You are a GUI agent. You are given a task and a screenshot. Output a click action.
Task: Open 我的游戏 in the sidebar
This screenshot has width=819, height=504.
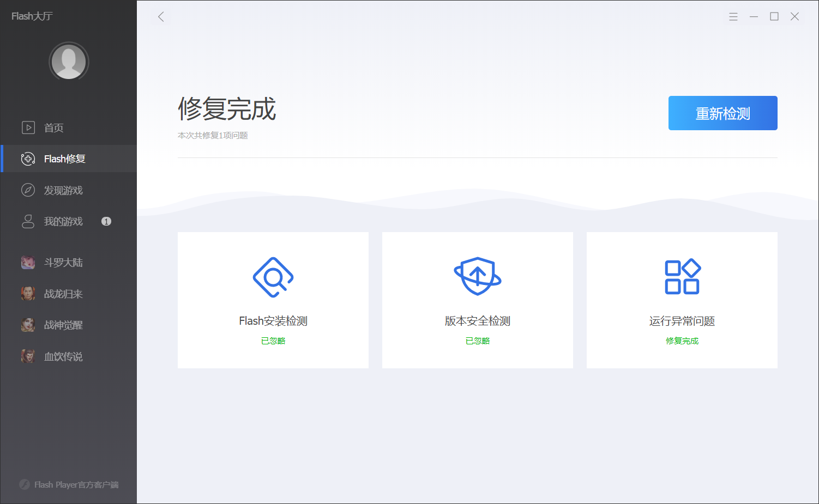click(x=63, y=222)
